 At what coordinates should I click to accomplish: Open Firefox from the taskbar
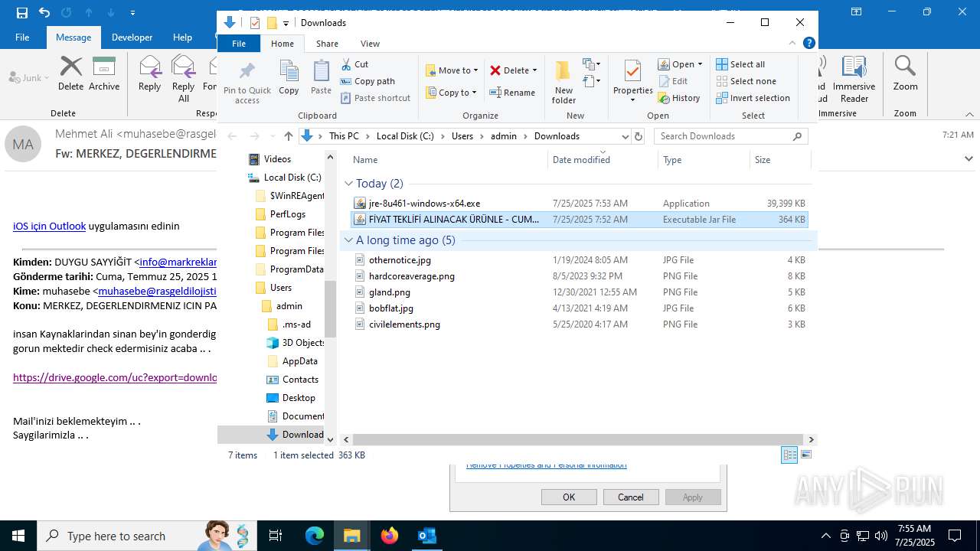pyautogui.click(x=390, y=536)
